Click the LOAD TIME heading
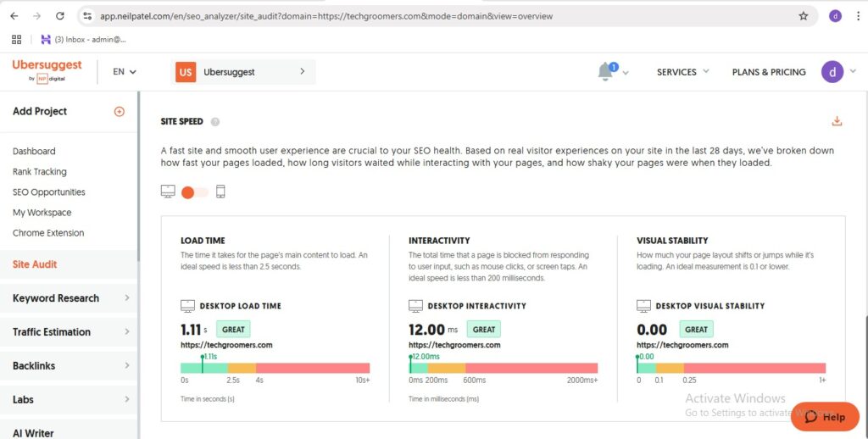The height and width of the screenshot is (439, 868). click(x=203, y=241)
